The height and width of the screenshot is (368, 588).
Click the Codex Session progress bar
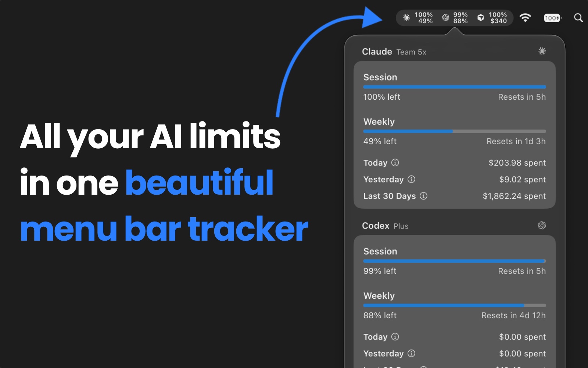pos(455,261)
